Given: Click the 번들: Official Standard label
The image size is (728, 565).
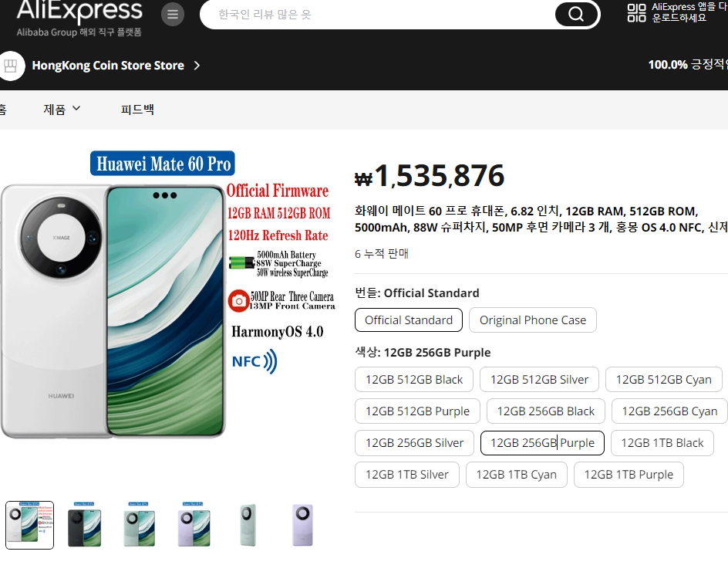Looking at the screenshot, I should coord(417,293).
